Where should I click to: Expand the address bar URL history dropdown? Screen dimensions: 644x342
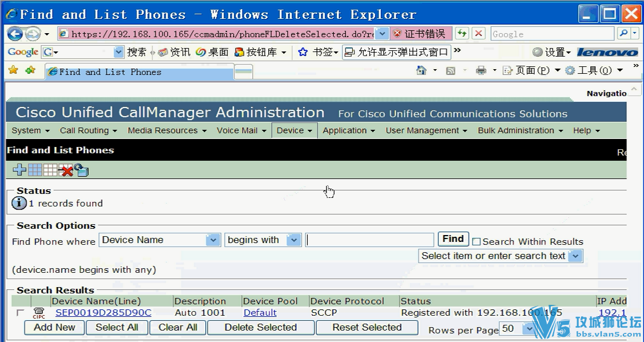[382, 34]
